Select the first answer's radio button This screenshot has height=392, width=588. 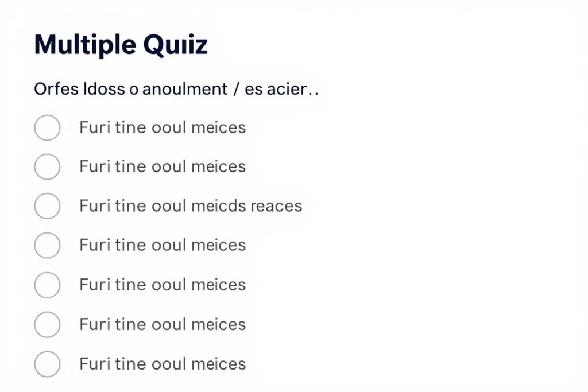47,127
